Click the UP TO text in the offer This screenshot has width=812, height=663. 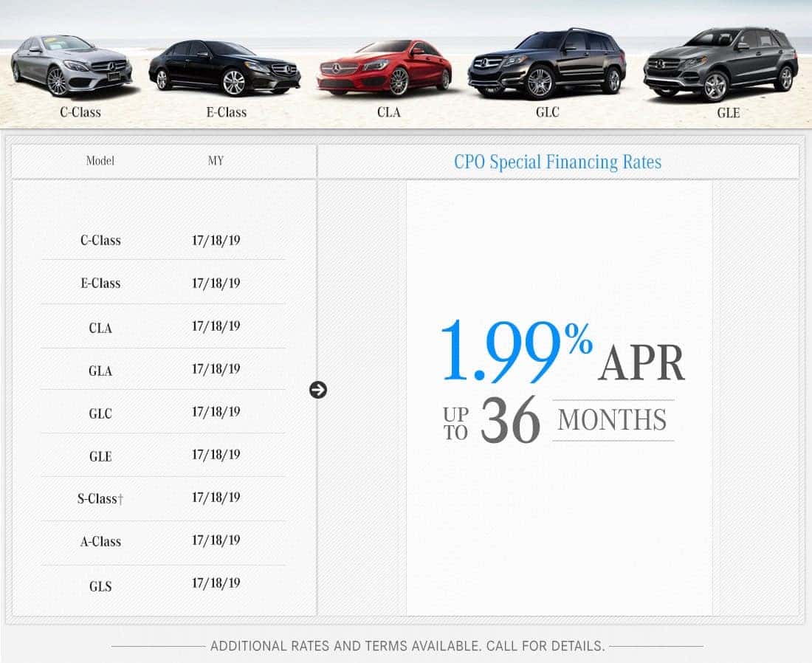(x=455, y=424)
